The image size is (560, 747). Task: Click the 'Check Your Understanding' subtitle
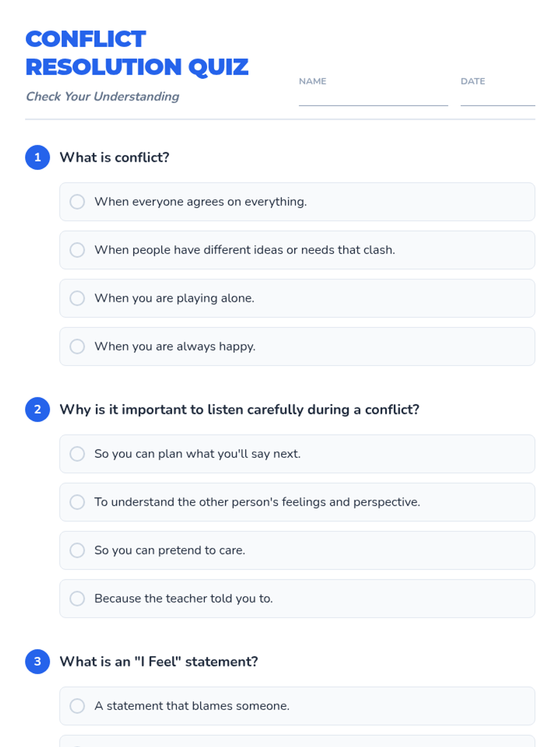103,97
